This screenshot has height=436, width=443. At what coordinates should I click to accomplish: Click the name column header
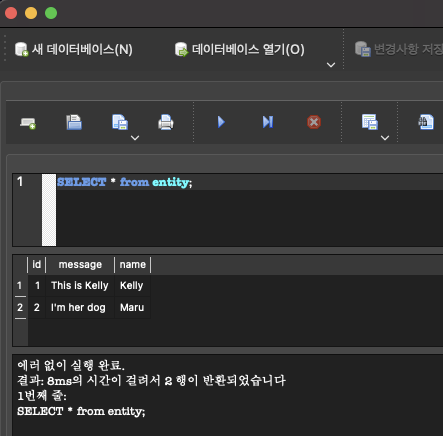pos(133,265)
